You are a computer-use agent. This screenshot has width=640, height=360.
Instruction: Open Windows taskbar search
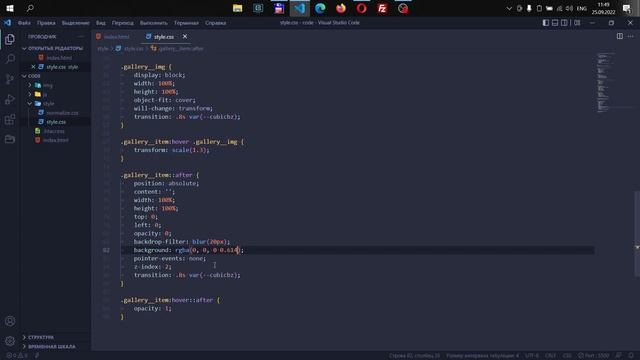[x=30, y=8]
